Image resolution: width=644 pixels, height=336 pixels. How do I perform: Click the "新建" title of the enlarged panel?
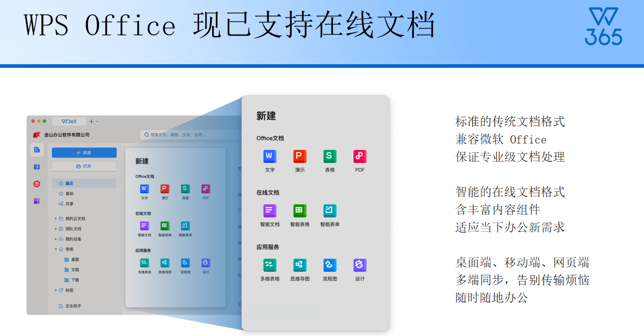click(x=266, y=116)
